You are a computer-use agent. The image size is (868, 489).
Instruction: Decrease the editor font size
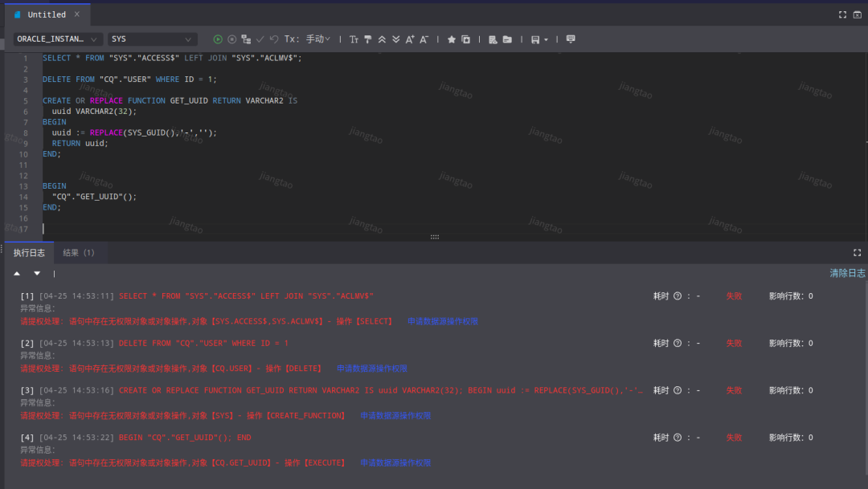[424, 39]
